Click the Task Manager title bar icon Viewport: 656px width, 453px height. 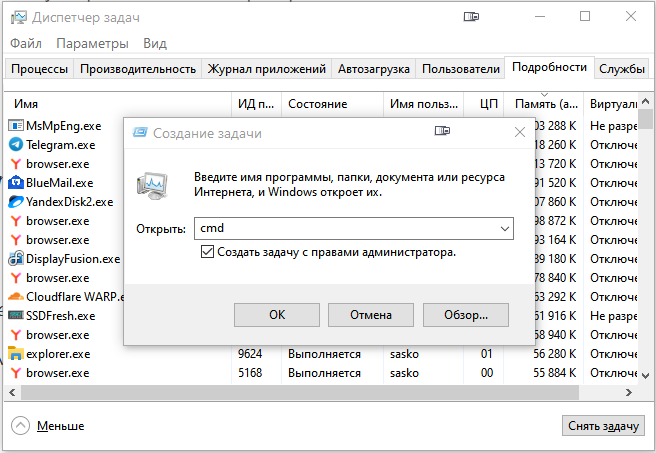pos(18,18)
